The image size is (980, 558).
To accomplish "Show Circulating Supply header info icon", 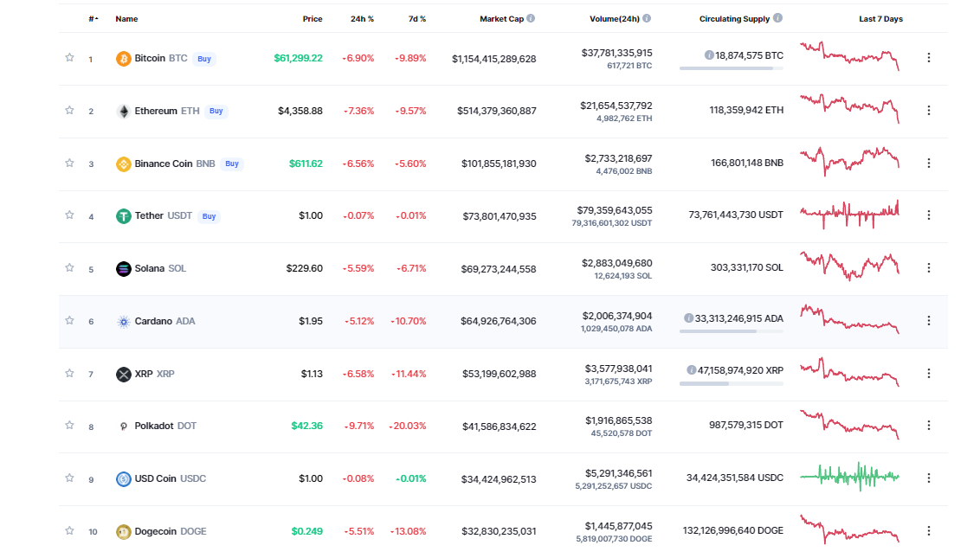I will (777, 18).
